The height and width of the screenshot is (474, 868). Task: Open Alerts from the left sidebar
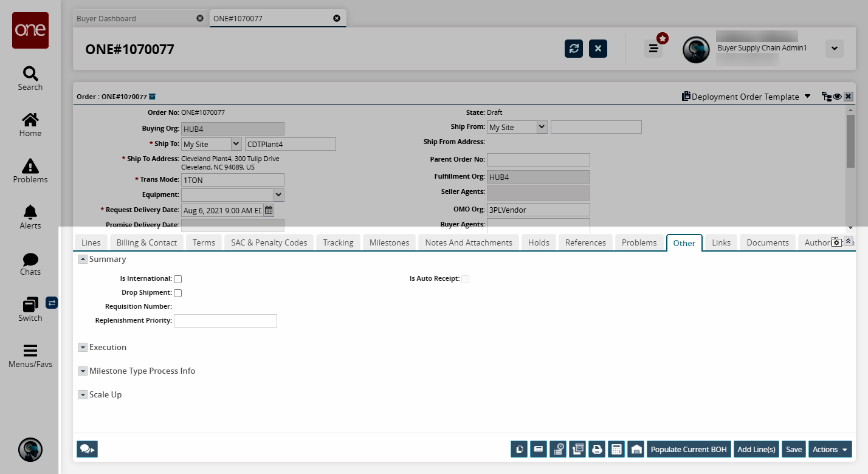(30, 217)
